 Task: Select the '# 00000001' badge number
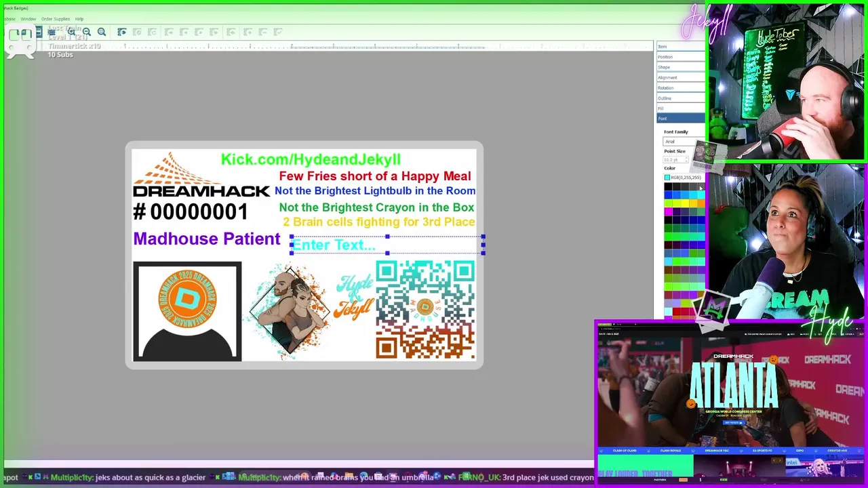pyautogui.click(x=191, y=212)
